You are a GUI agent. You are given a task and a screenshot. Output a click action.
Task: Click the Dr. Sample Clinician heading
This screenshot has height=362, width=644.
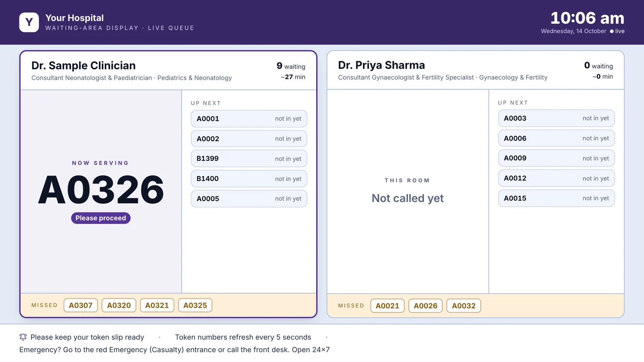click(84, 65)
